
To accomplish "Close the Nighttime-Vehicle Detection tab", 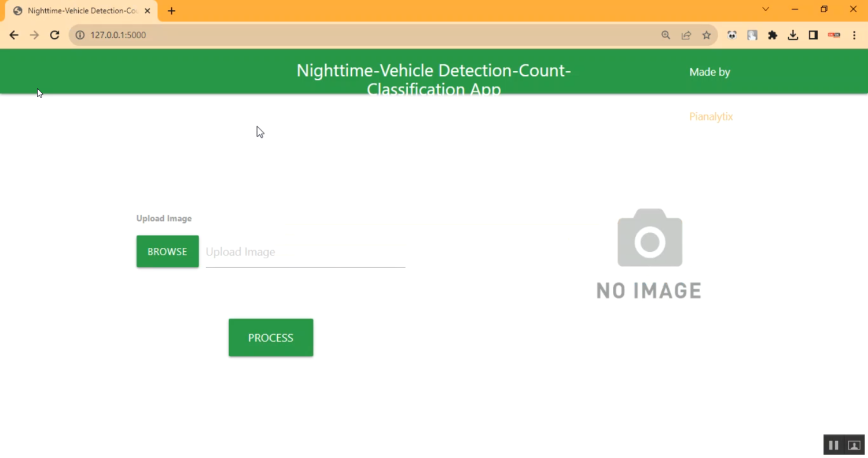I will 147,11.
